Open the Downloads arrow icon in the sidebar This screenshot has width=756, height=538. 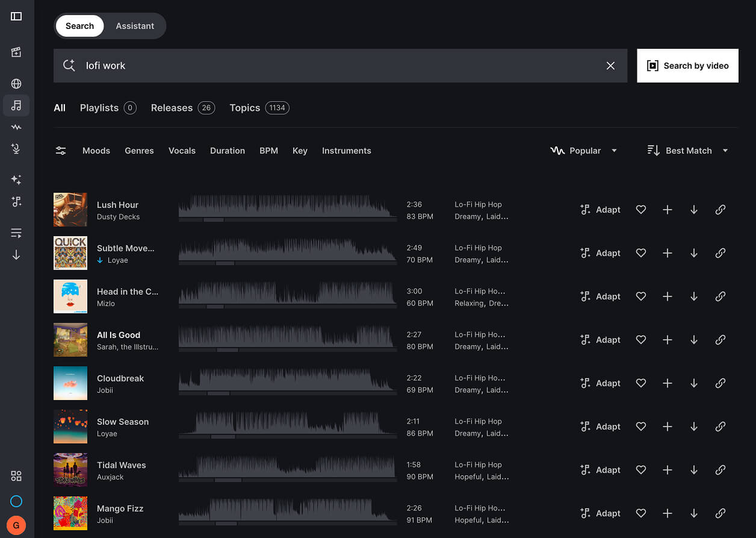[16, 255]
